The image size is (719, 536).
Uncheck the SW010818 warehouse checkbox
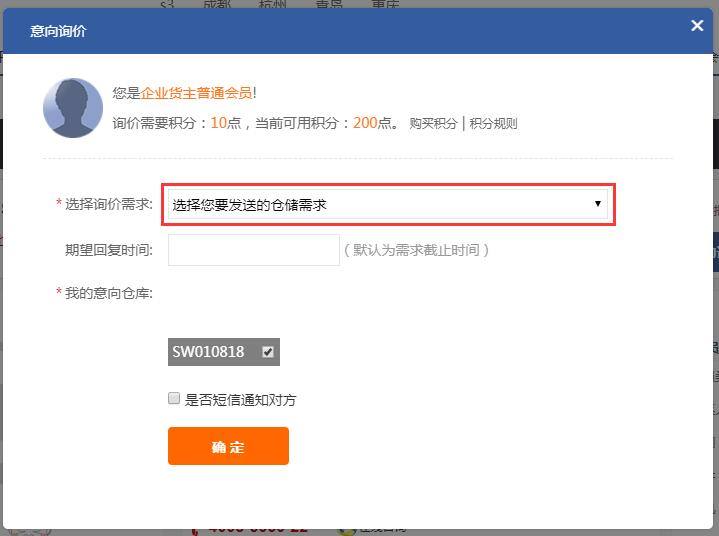point(268,352)
